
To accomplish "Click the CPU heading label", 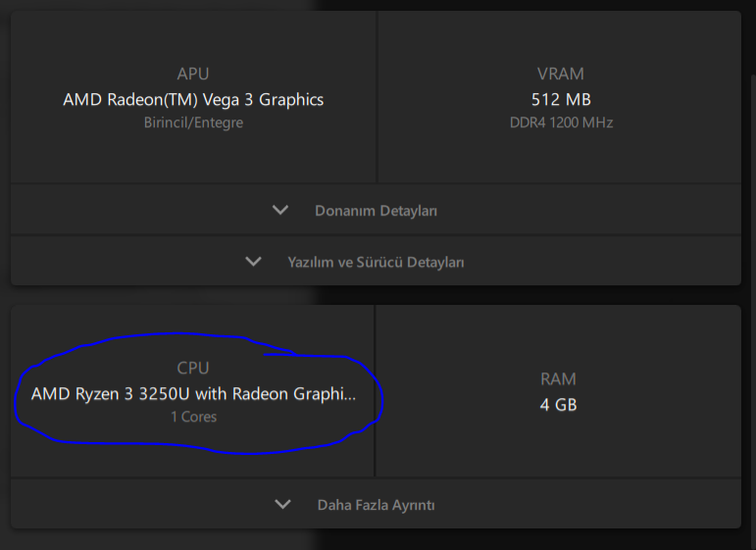I will (193, 368).
